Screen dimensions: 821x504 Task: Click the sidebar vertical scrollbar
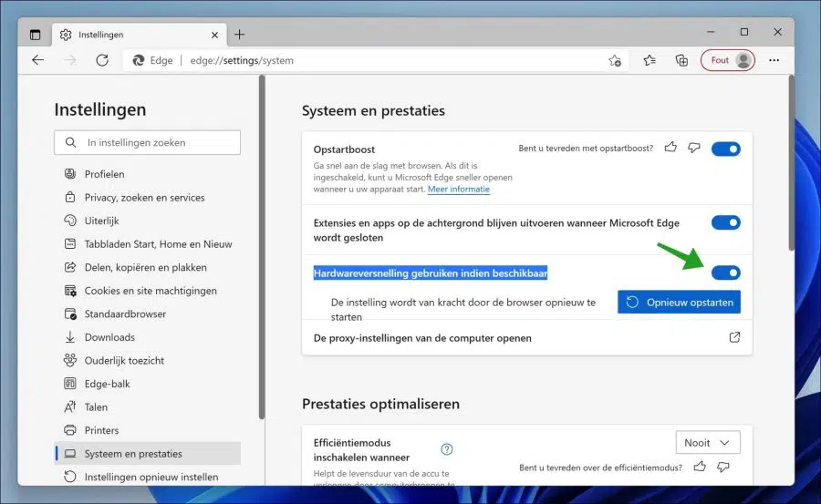[262, 247]
